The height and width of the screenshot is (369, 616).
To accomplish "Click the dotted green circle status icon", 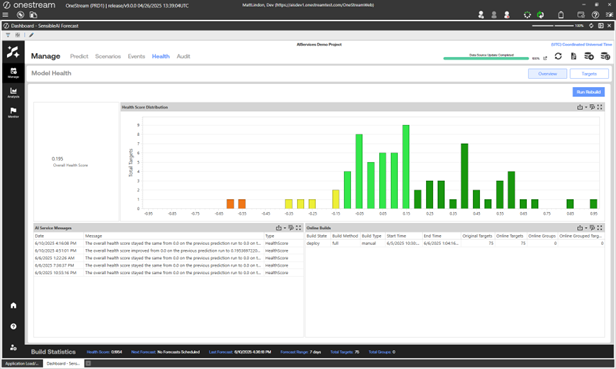I will click(527, 15).
